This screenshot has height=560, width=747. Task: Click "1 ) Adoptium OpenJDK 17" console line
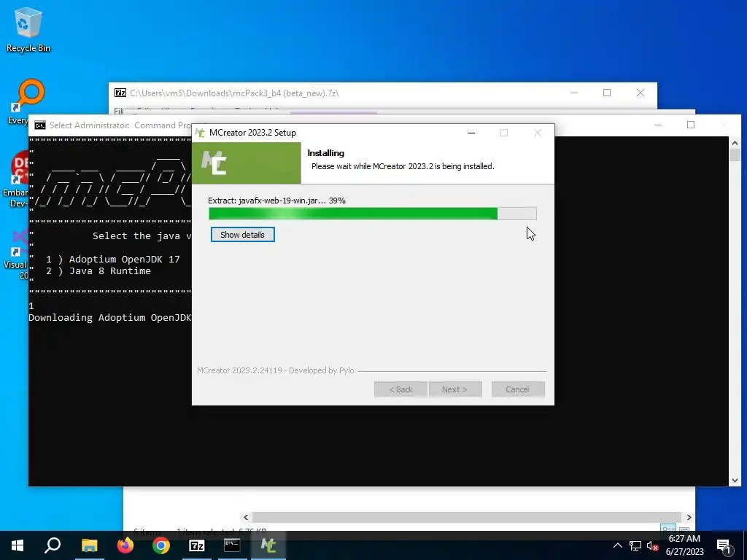click(x=113, y=260)
